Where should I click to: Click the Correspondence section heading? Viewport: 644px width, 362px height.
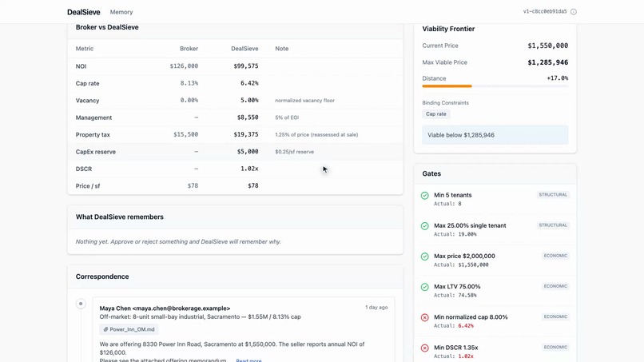pos(102,276)
